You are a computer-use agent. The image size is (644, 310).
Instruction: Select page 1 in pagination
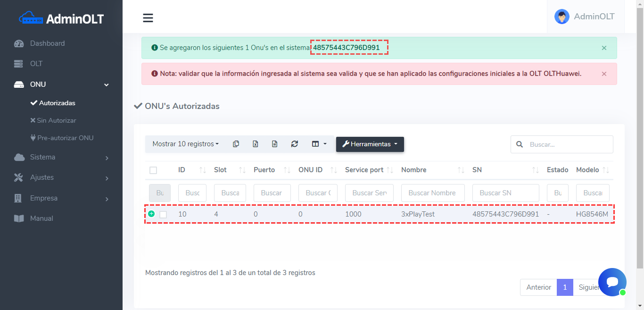565,287
